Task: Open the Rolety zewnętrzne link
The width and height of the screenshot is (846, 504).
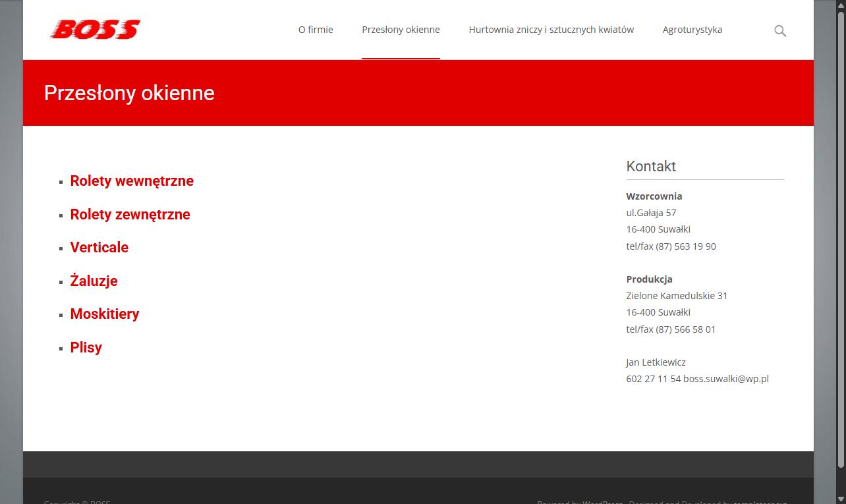Action: [x=130, y=214]
